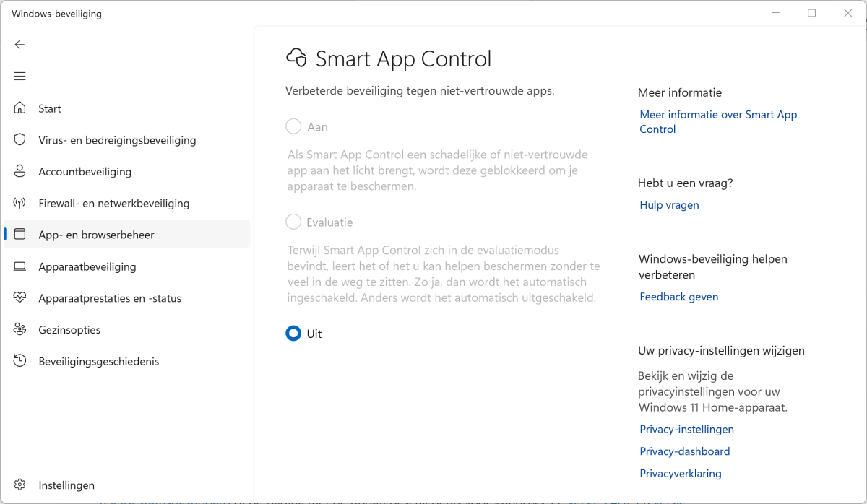Click the Feedback geven link
Viewport: 867px width, 504px height.
(678, 297)
